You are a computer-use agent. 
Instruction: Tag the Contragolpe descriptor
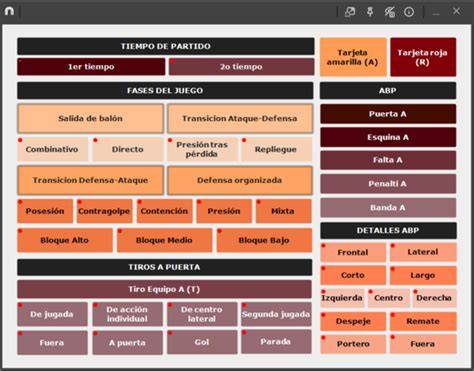coord(104,211)
